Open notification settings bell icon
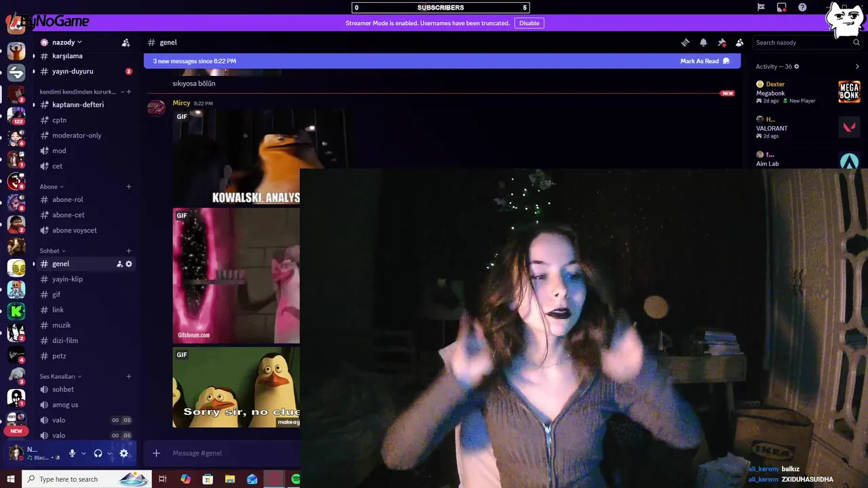Screen dimensions: 868x488 coord(703,42)
